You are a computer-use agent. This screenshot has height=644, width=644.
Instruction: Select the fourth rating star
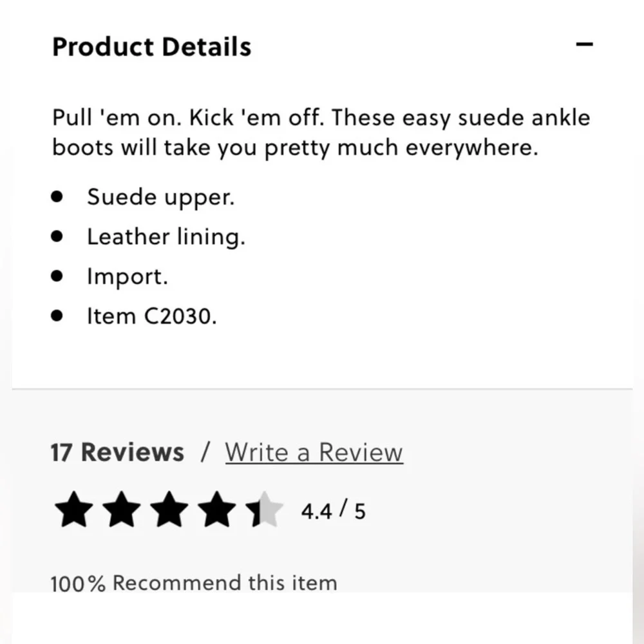(217, 509)
